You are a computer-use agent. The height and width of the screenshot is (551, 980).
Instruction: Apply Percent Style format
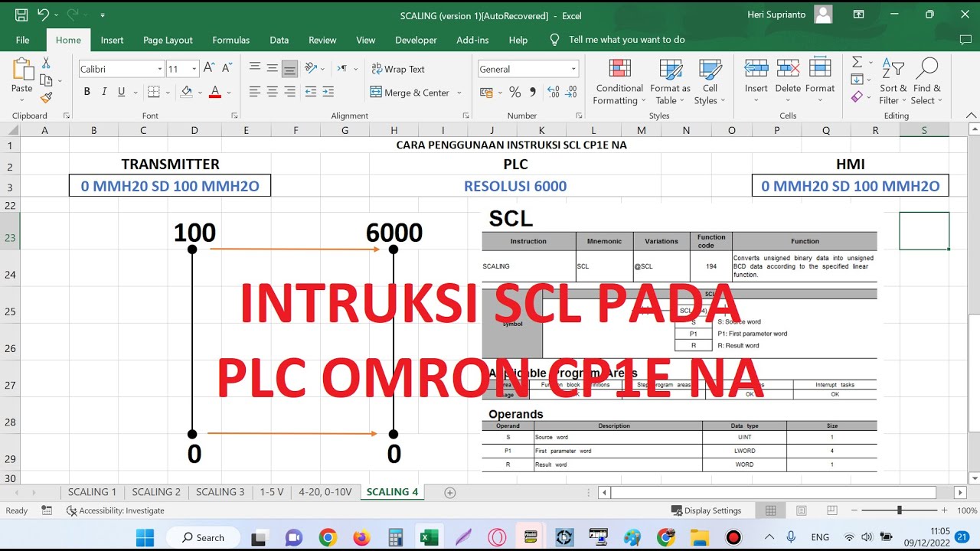coord(515,93)
